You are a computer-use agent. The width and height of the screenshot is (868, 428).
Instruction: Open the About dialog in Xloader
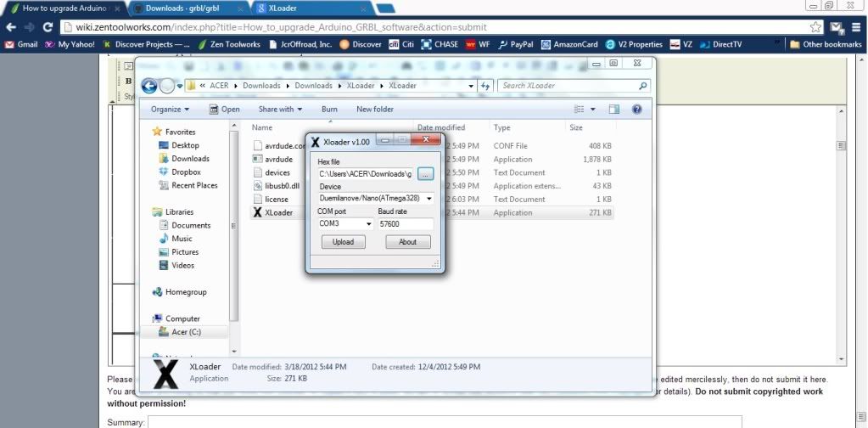click(407, 242)
